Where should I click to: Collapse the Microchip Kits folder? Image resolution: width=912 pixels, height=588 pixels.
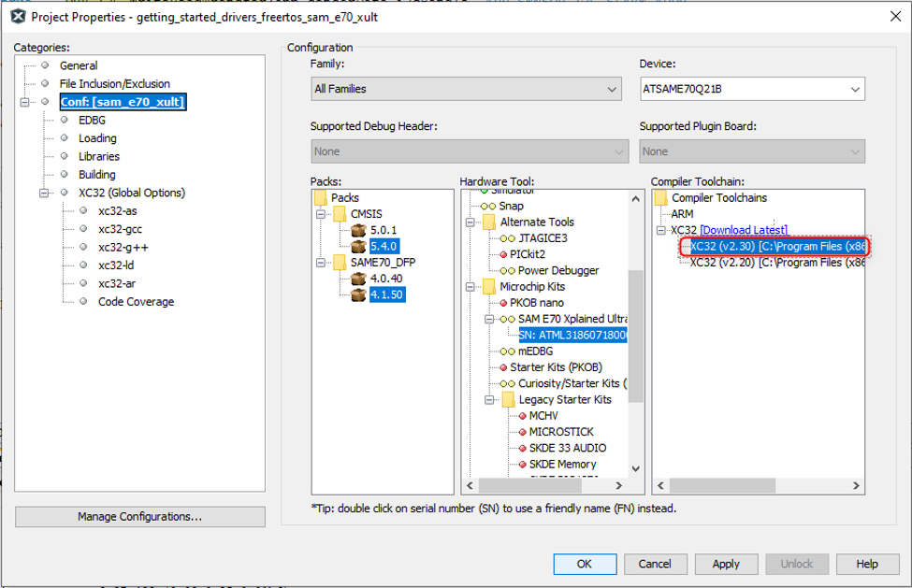(469, 287)
